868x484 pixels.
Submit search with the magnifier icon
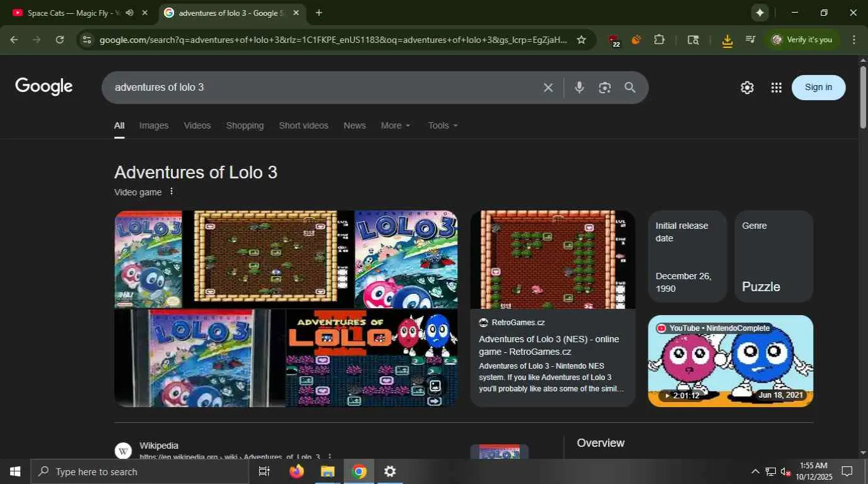[630, 88]
